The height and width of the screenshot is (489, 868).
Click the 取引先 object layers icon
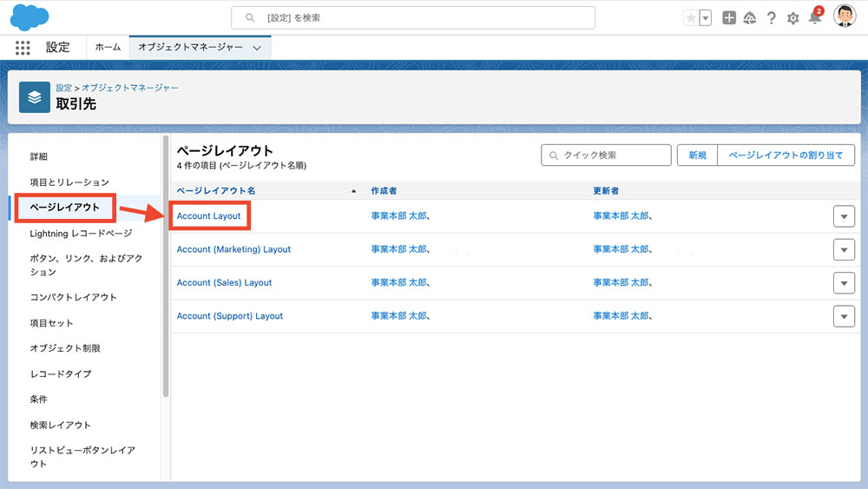(x=35, y=97)
